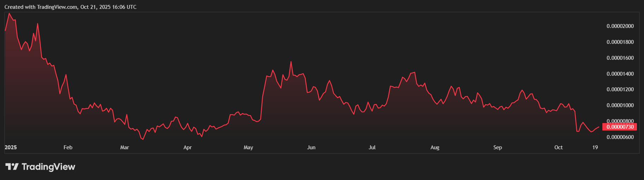Click the TradingView wordmark text
This screenshot has width=644, height=180.
click(48, 167)
